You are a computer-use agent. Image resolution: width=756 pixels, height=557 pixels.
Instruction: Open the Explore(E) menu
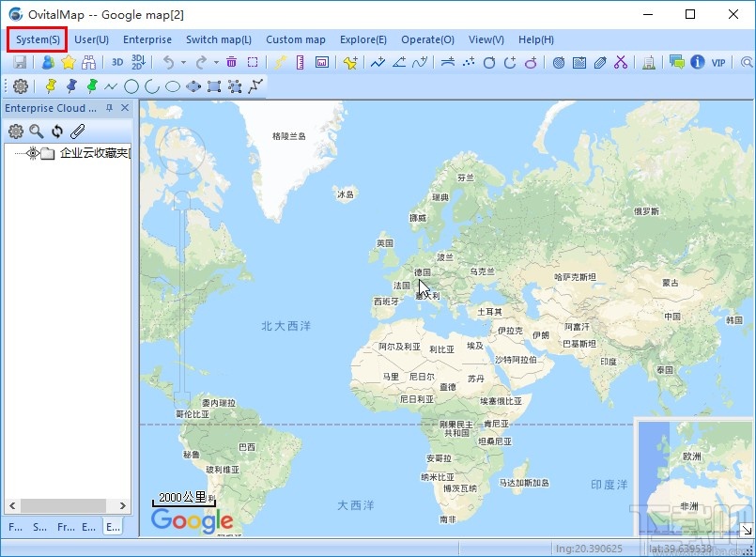pyautogui.click(x=363, y=39)
